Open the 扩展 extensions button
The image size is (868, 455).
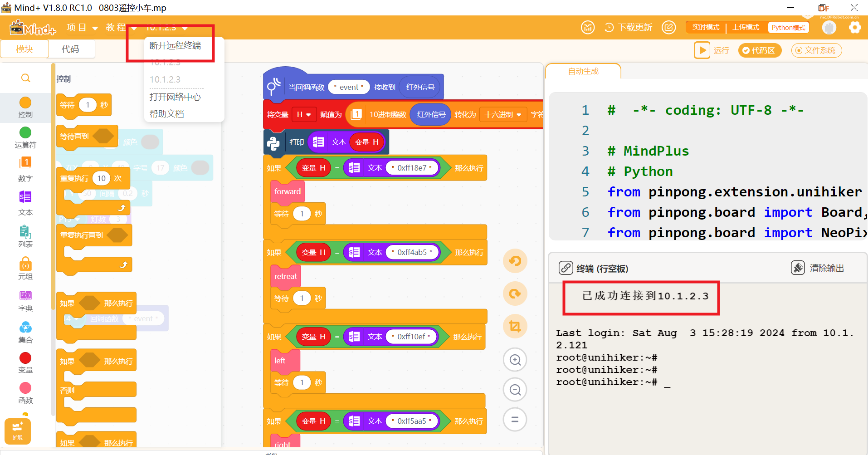[x=18, y=431]
